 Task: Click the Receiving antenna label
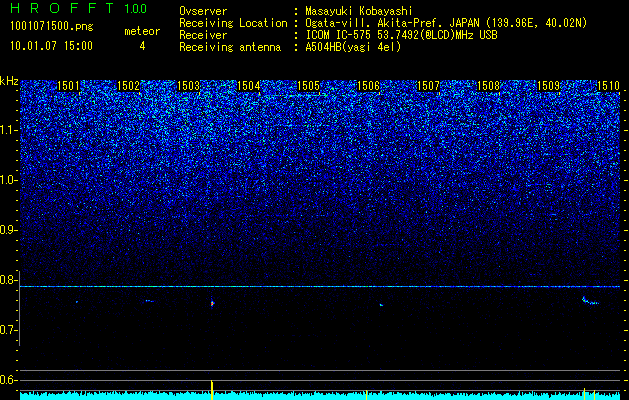[x=230, y=47]
